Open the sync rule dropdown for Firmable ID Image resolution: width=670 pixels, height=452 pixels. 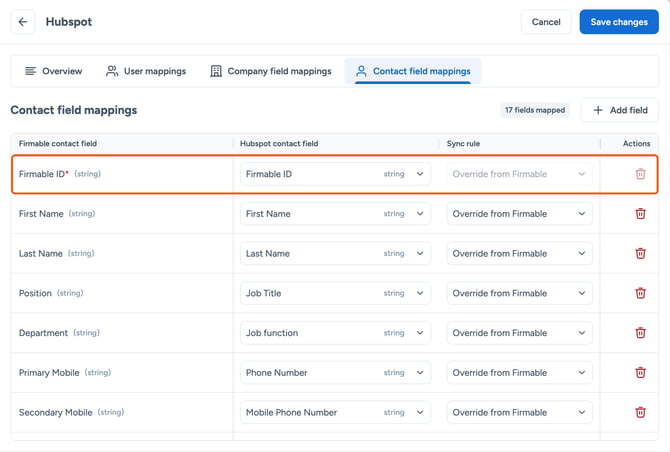click(520, 174)
